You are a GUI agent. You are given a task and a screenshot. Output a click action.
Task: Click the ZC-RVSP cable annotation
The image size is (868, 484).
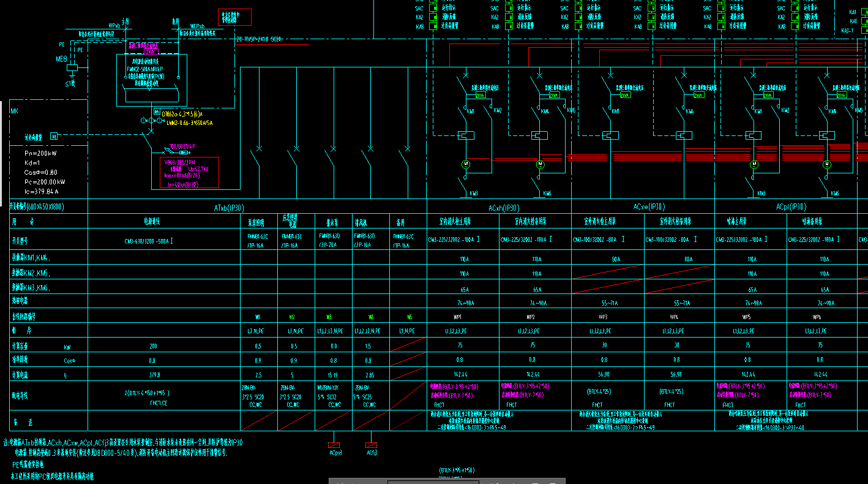point(258,39)
